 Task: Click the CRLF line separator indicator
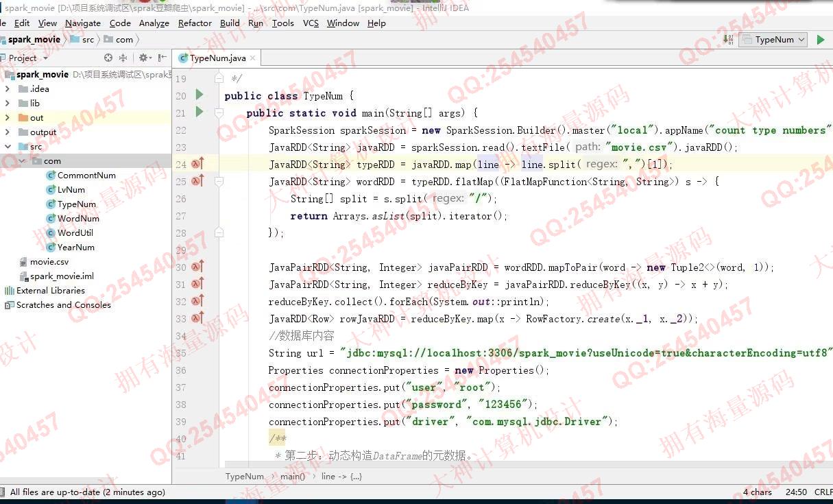coord(823,492)
